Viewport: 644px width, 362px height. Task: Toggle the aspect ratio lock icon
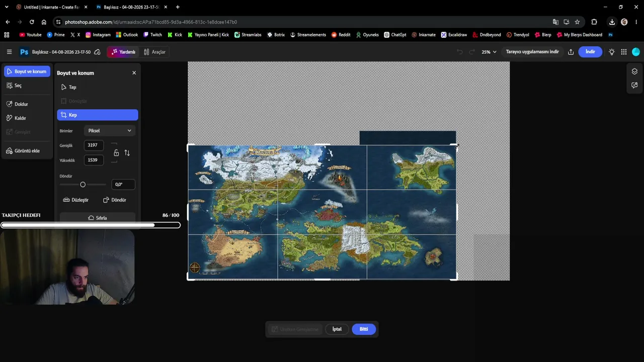(x=116, y=153)
